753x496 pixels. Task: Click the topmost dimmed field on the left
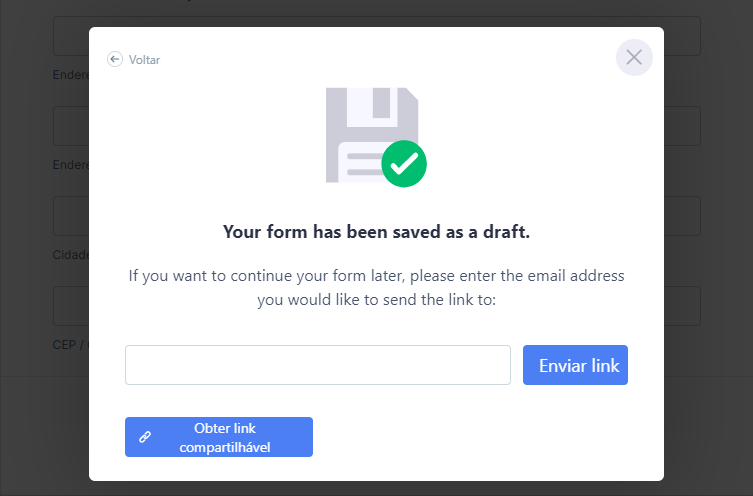coord(70,36)
